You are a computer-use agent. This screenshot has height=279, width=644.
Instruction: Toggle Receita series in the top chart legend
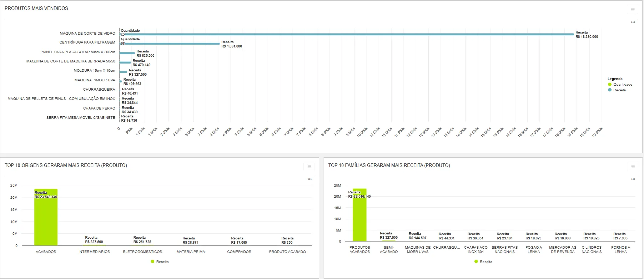619,90
